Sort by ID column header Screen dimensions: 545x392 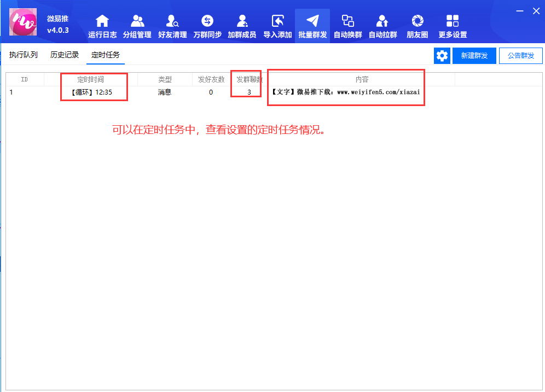[x=24, y=79]
